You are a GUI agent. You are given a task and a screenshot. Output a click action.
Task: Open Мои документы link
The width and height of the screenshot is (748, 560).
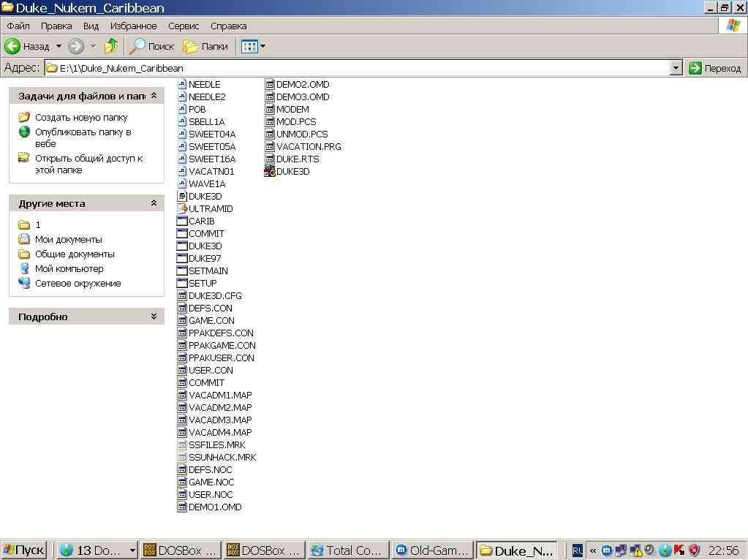pyautogui.click(x=68, y=240)
